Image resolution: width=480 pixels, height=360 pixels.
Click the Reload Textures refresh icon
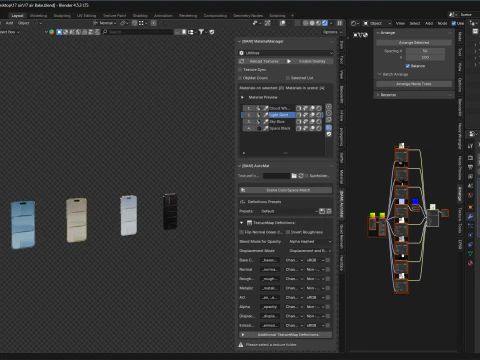tap(242, 61)
